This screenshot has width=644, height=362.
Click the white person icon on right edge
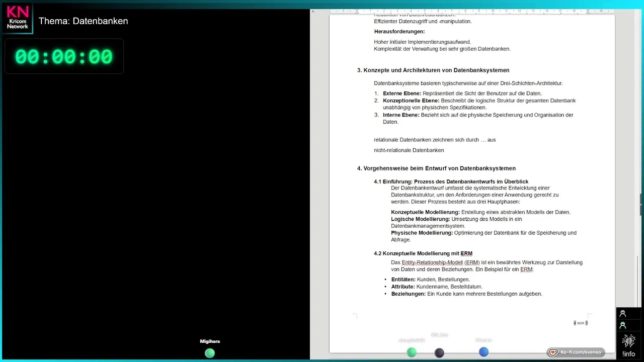623,313
